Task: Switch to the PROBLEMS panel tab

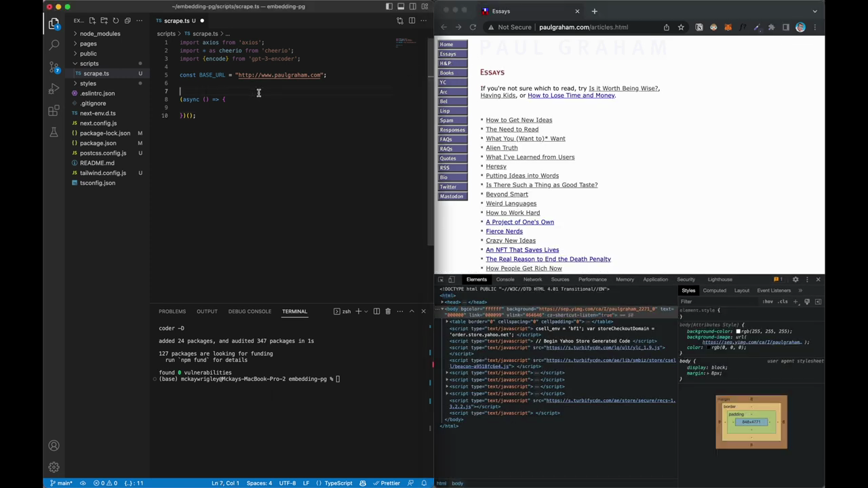Action: pyautogui.click(x=172, y=311)
